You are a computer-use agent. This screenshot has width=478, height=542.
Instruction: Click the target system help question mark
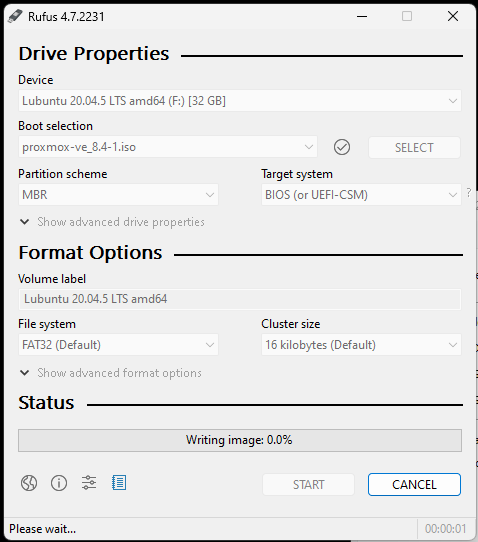click(469, 193)
